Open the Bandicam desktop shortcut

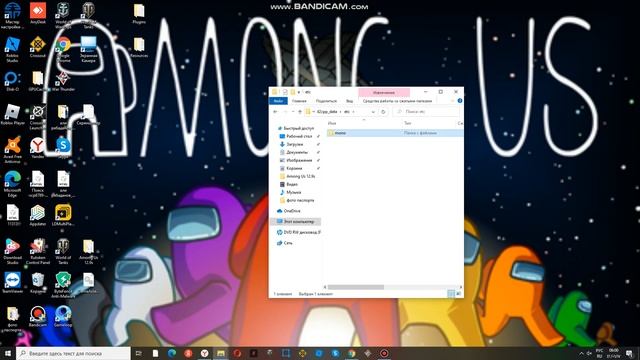(38, 317)
